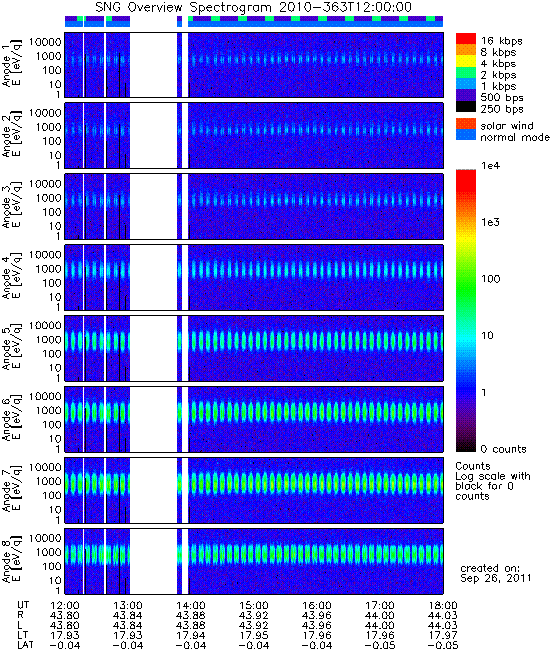Click the plot title SNG Overview Spectrogram
552x651 pixels.
point(253,7)
